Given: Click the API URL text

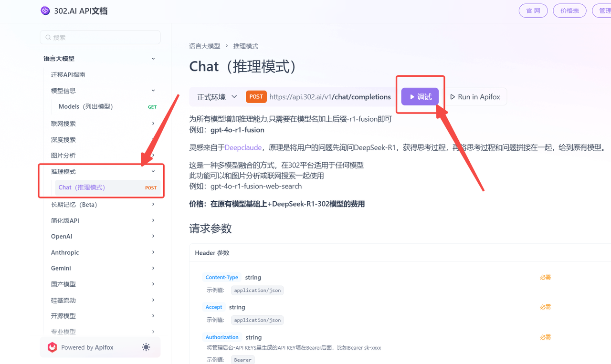Looking at the screenshot, I should (330, 97).
